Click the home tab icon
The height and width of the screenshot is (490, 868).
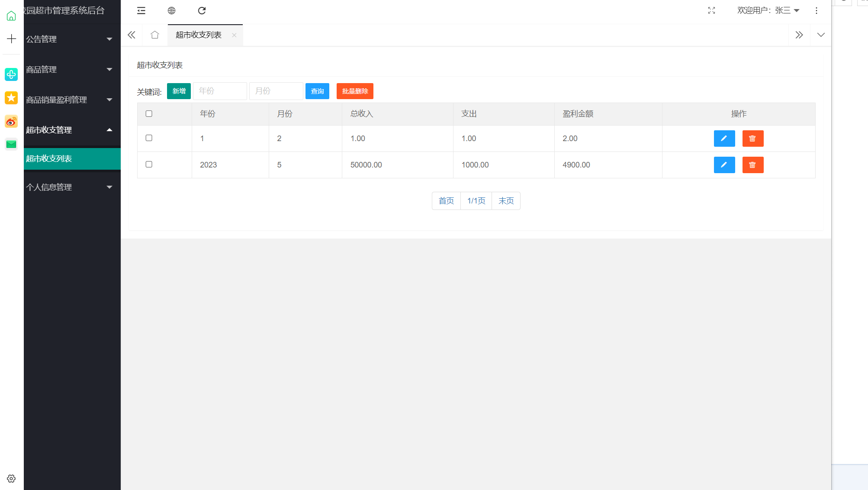(154, 35)
